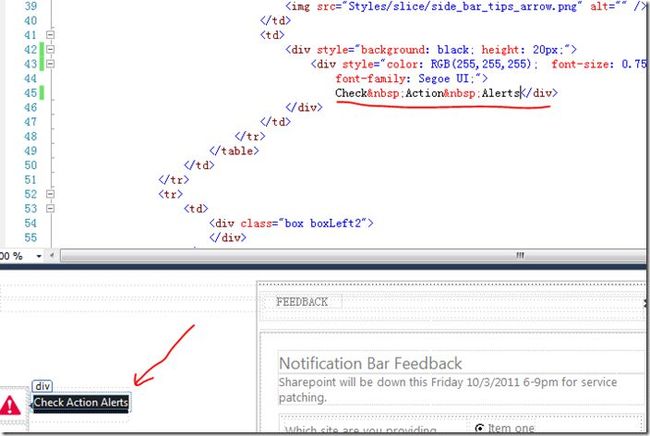Viewport: 650px width, 436px height.
Task: Collapse the td block at line 53
Action: click(50, 208)
